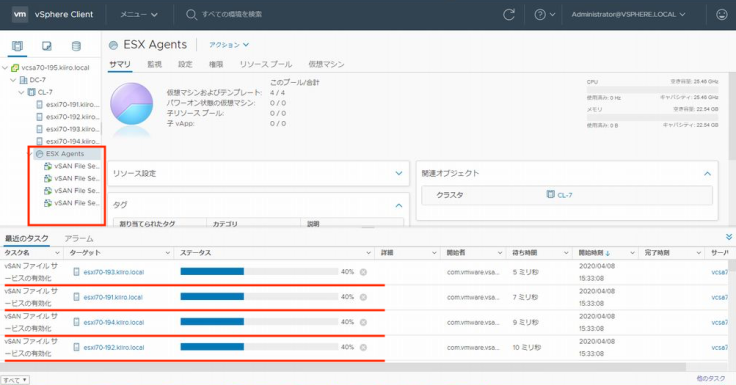Cancel the esxi70-194 task
Screen dimensions: 736x385
[x=363, y=323]
